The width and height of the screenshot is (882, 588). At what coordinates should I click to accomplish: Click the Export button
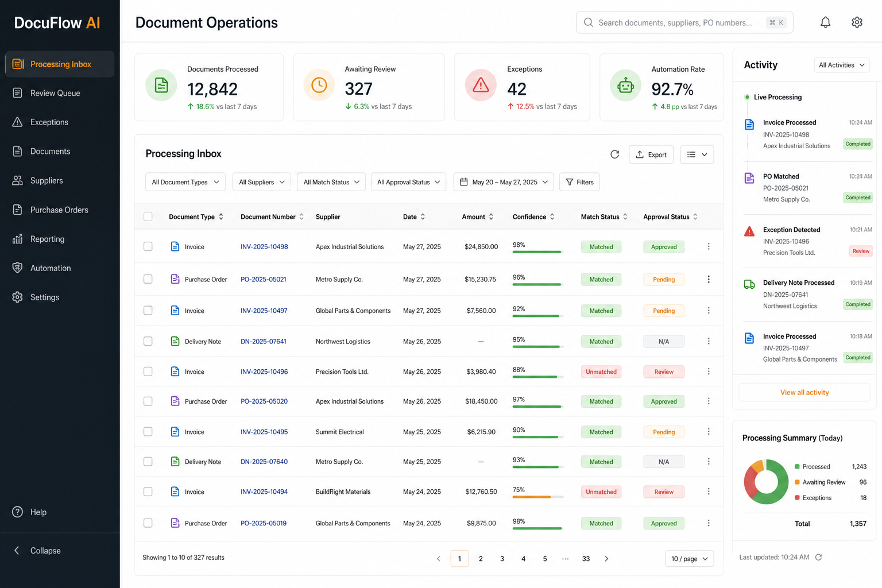click(651, 154)
